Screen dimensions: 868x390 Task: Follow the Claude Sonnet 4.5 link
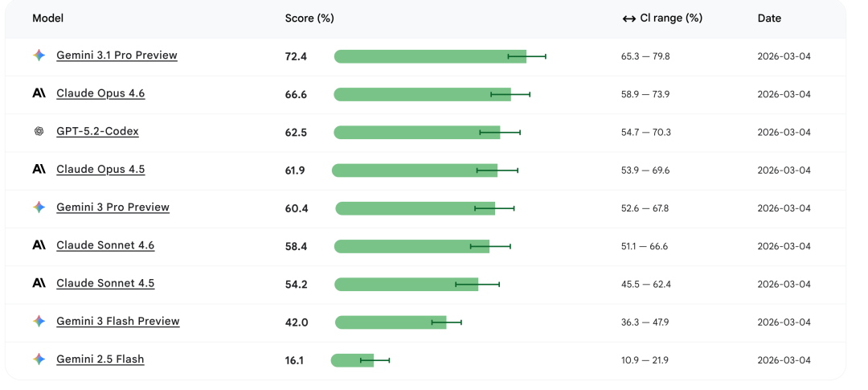pyautogui.click(x=105, y=283)
